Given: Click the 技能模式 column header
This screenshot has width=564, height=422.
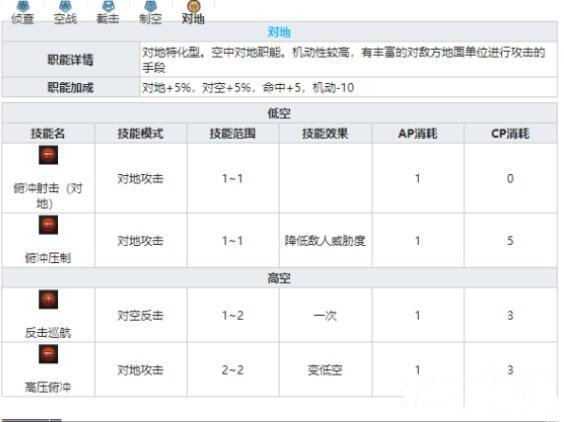Looking at the screenshot, I should [x=141, y=133].
